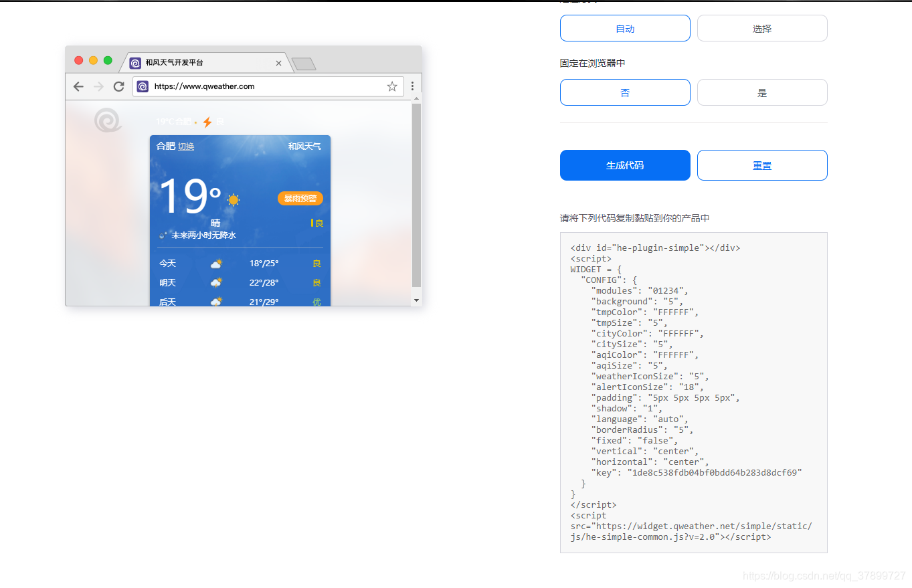Click the address bar URL field
This screenshot has width=912, height=588.
pos(268,86)
